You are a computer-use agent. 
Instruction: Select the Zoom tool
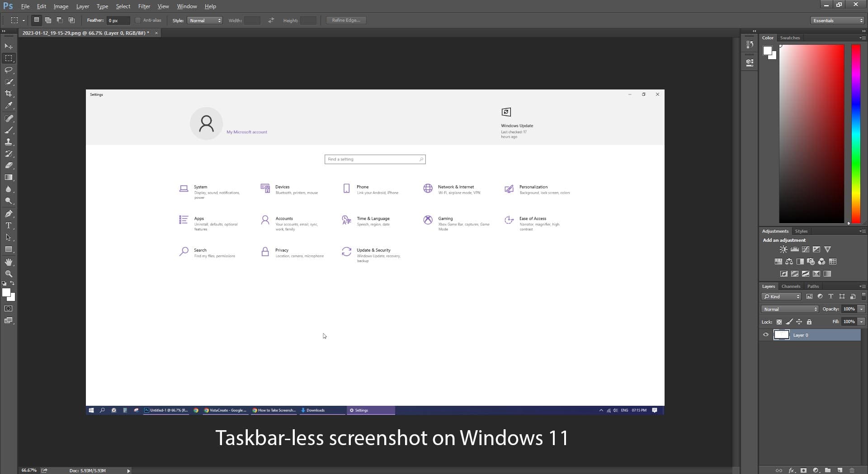pos(9,273)
